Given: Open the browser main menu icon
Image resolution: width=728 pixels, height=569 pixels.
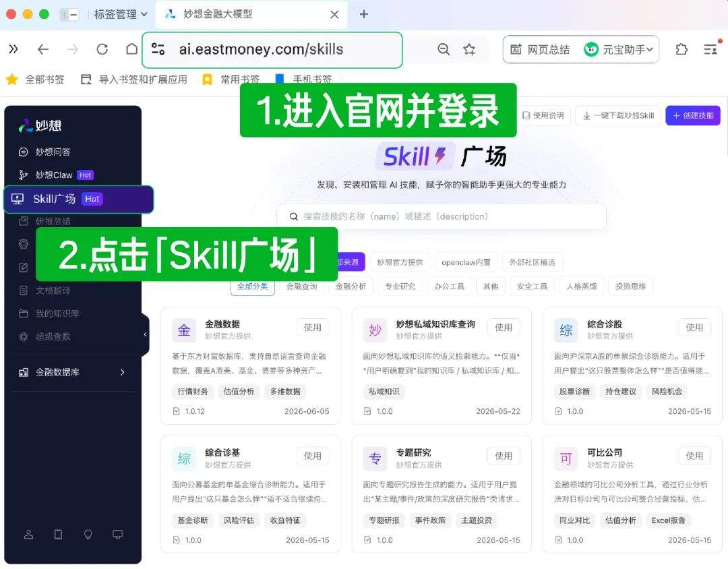Looking at the screenshot, I should (x=711, y=49).
